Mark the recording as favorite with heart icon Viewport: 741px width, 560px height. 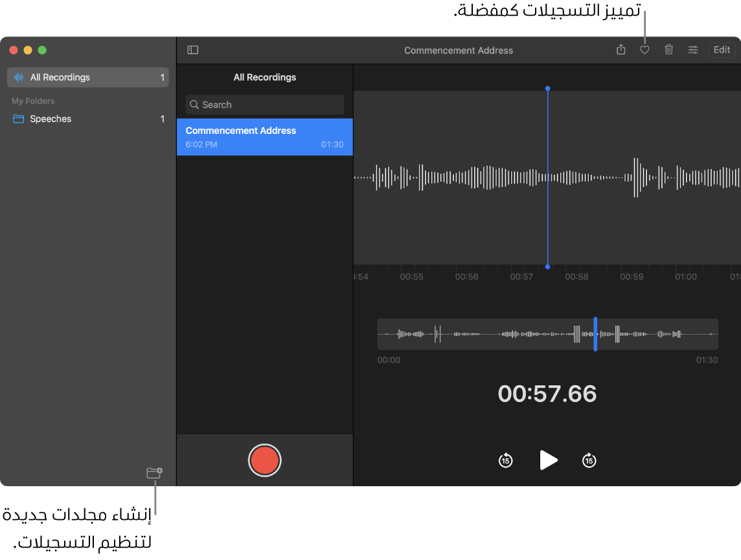point(644,49)
